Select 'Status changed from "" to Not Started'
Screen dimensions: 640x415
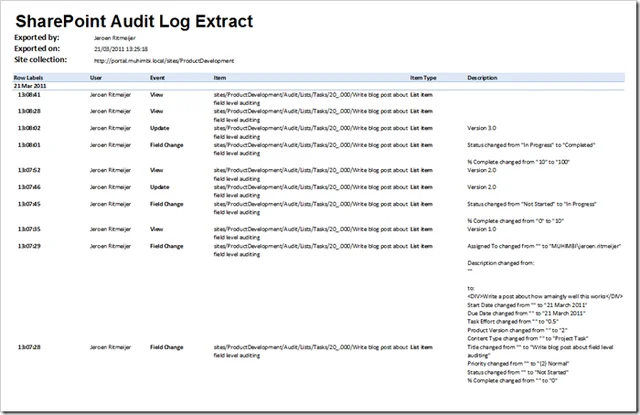coord(518,372)
